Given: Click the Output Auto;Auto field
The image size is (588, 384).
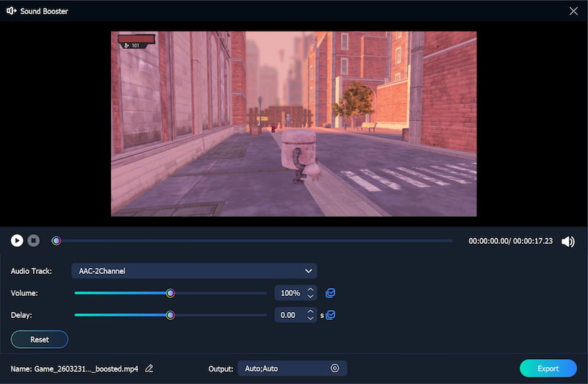Looking at the screenshot, I should (x=283, y=369).
